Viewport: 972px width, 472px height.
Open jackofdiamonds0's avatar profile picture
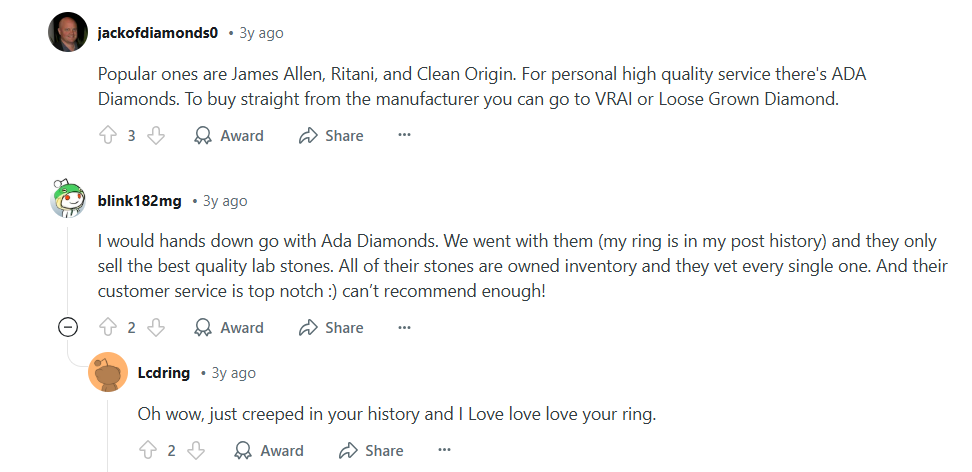(67, 33)
